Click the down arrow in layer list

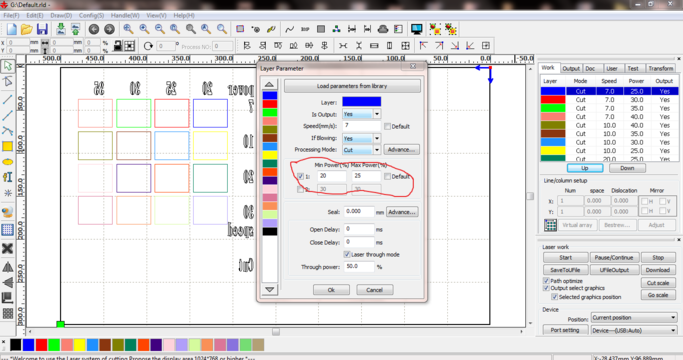[269, 289]
